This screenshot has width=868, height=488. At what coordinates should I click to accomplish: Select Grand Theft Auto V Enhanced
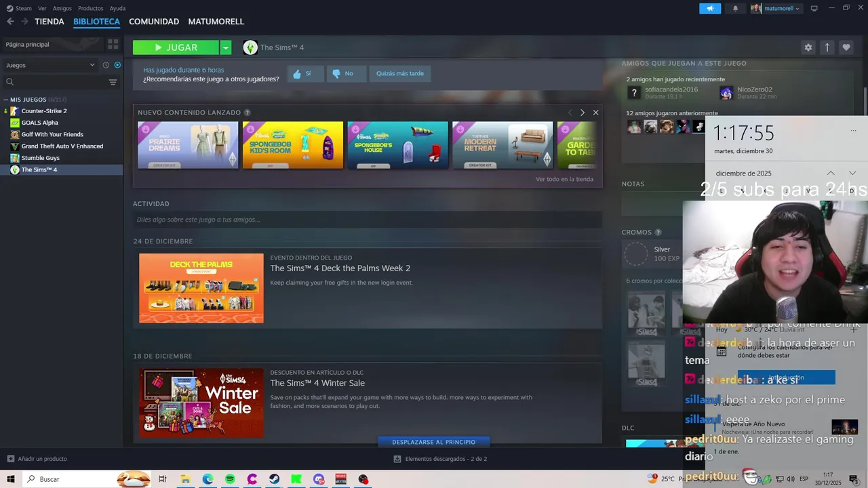[61, 146]
